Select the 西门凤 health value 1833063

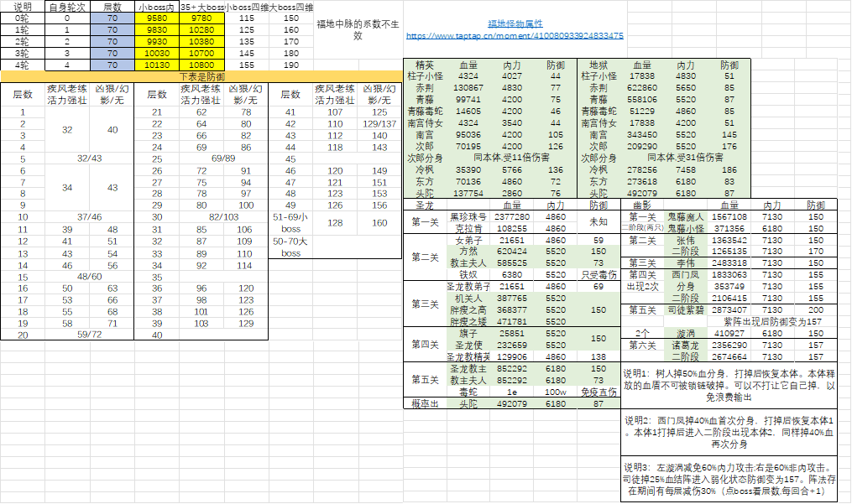pos(729,275)
